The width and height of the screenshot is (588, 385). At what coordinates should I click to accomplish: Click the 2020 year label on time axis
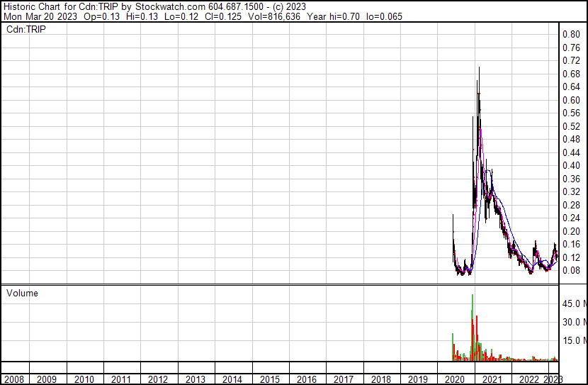[x=453, y=379]
